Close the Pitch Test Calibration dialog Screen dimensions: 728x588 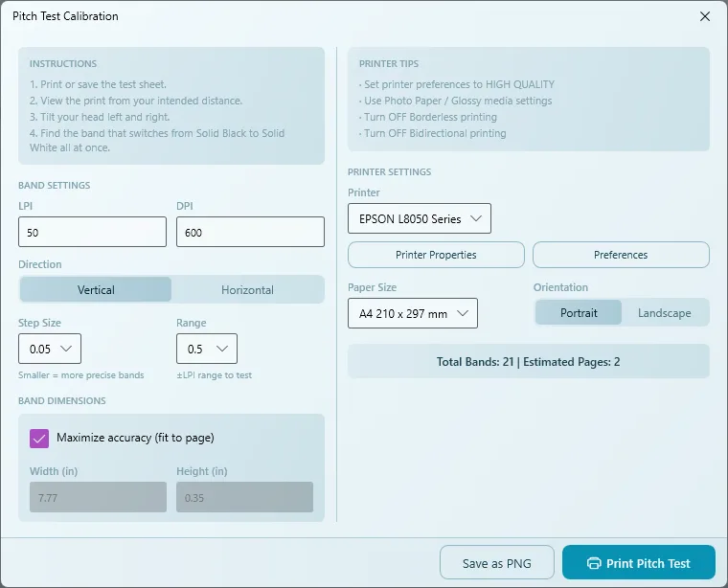[705, 16]
